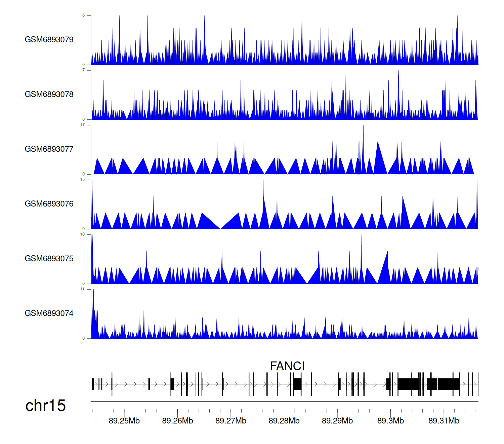Click the y-axis maximum 7 on GSM6893078

click(x=84, y=70)
